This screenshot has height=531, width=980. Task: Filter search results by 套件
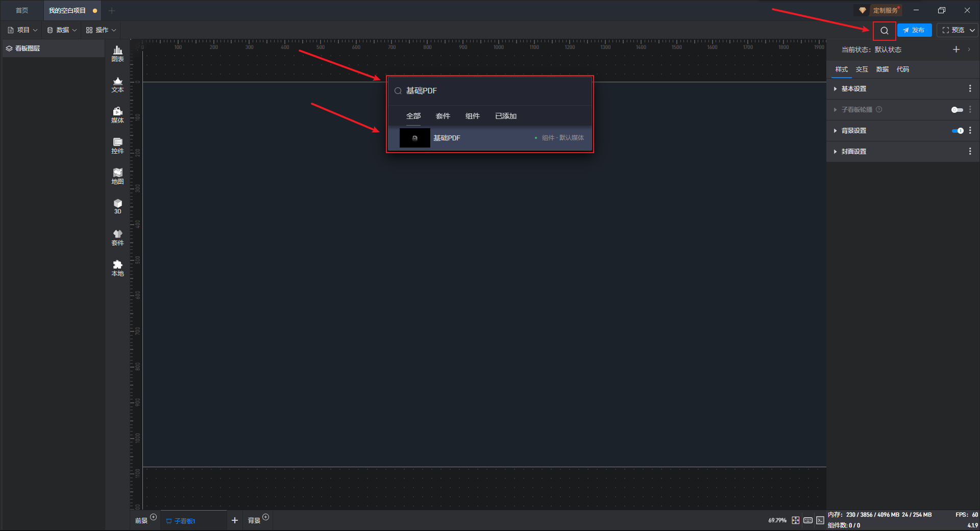click(443, 116)
